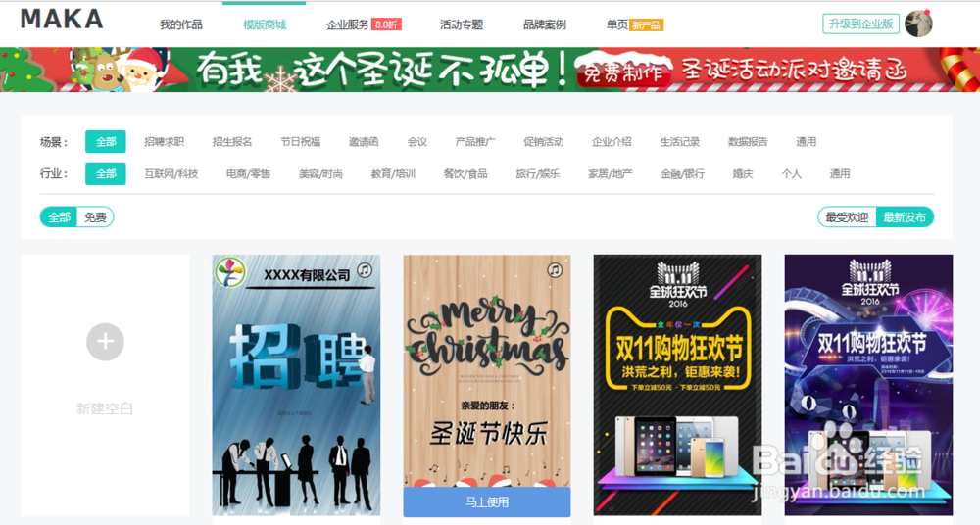
Task: Click the MAKA logo
Action: 62,20
